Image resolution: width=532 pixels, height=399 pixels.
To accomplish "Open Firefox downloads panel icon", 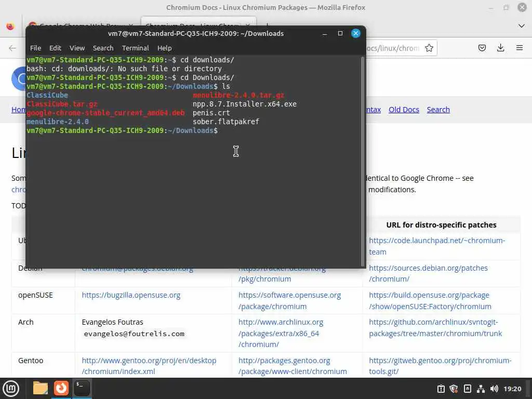I will point(500,48).
